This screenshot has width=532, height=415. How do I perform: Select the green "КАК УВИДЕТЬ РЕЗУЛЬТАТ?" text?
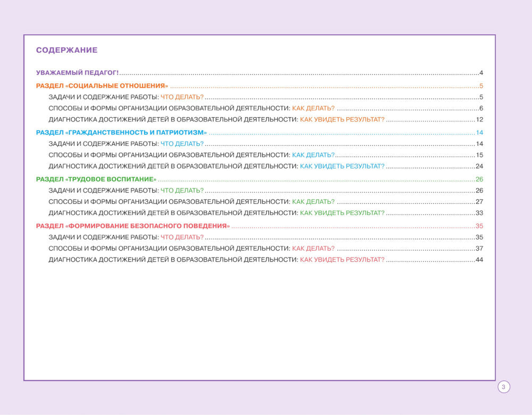pos(342,213)
